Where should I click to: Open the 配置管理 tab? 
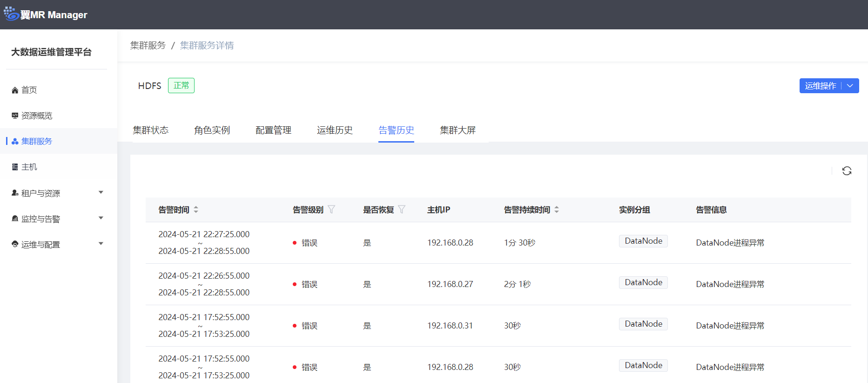pyautogui.click(x=274, y=130)
